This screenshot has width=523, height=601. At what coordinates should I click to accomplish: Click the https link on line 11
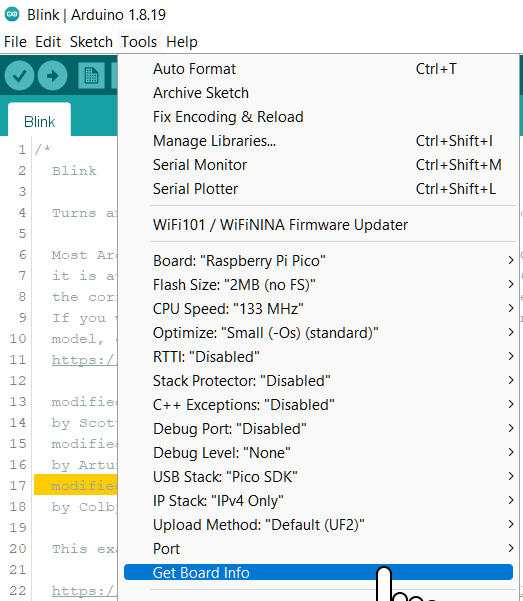[x=84, y=360]
